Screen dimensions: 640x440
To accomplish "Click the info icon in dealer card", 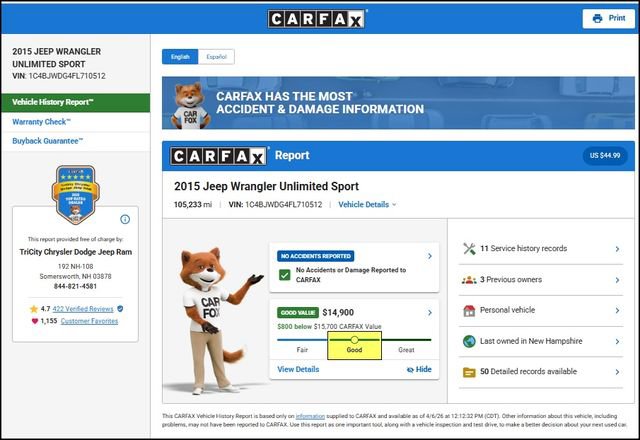I will pos(125,219).
